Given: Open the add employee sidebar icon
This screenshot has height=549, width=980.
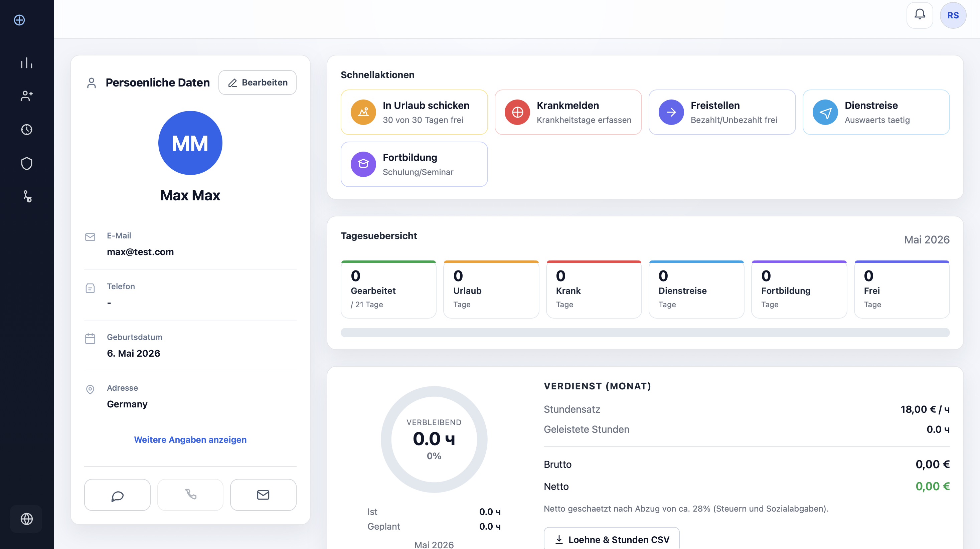Looking at the screenshot, I should (27, 96).
